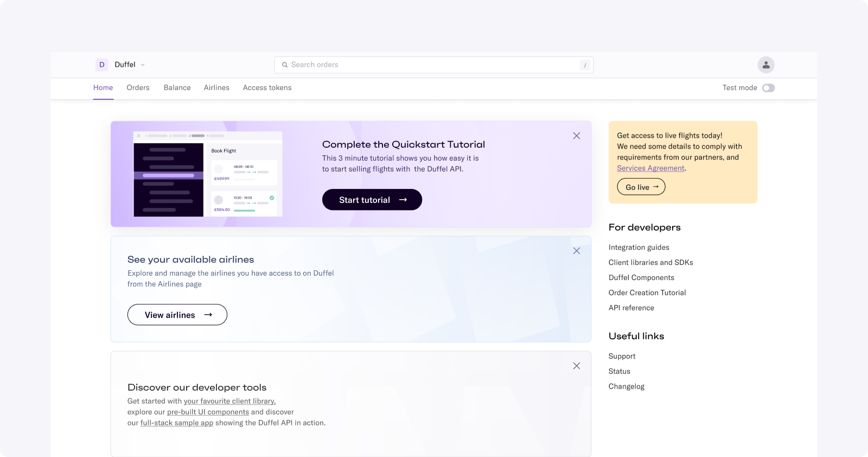This screenshot has width=868, height=457.
Task: Open the API reference link
Action: 631,308
